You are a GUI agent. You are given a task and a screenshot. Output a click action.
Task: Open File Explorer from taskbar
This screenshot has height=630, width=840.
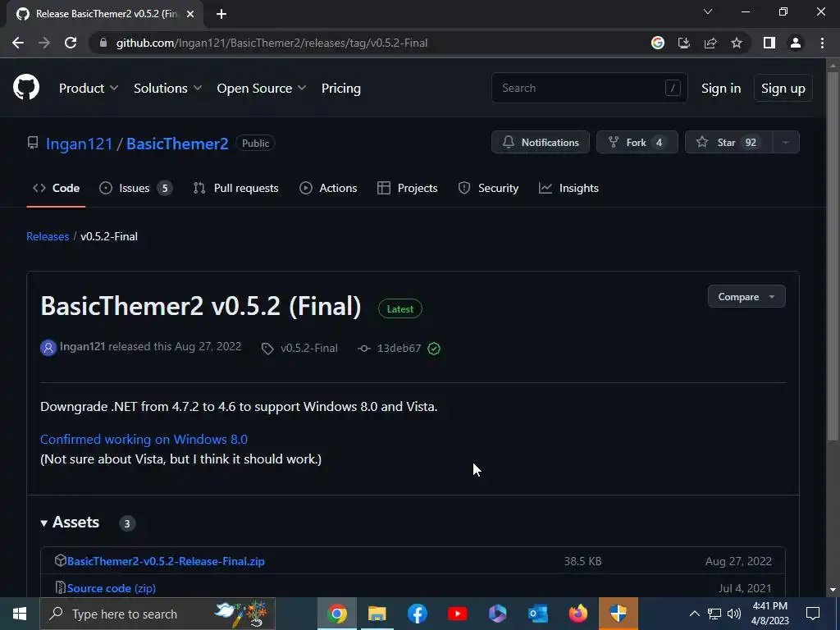click(x=377, y=614)
